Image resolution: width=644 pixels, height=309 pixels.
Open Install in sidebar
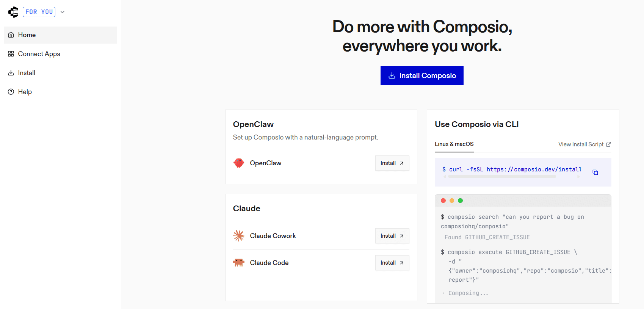[60, 73]
